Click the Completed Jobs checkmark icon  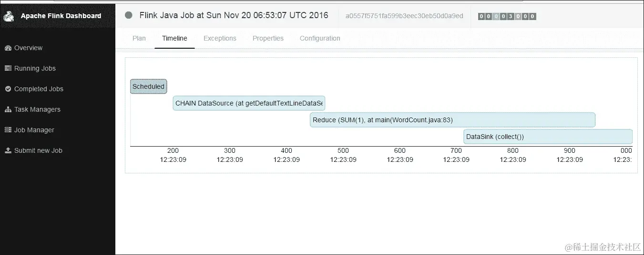(8, 89)
